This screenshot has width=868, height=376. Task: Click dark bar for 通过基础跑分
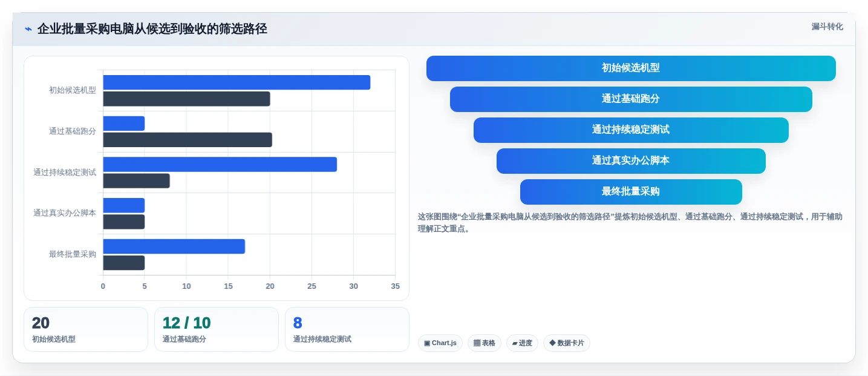click(x=188, y=140)
